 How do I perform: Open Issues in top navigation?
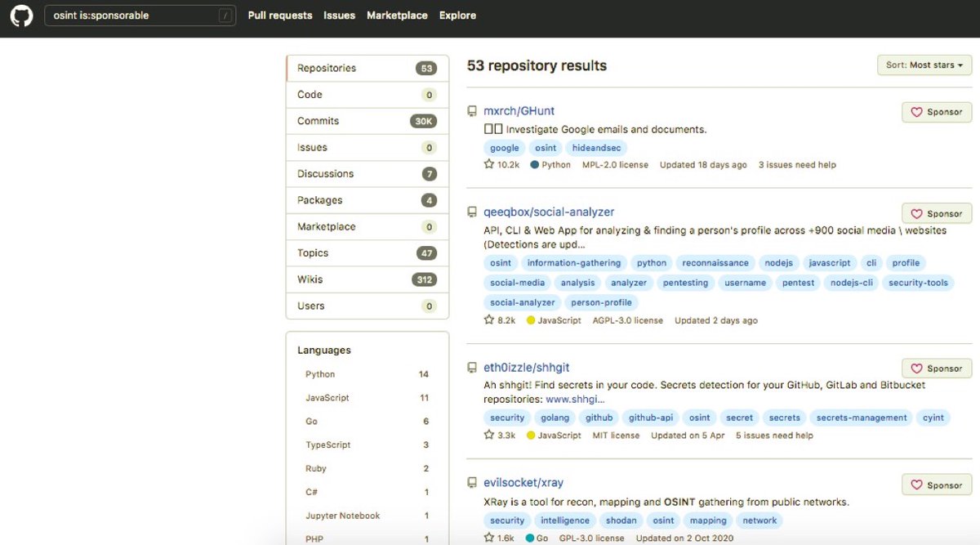coord(339,16)
